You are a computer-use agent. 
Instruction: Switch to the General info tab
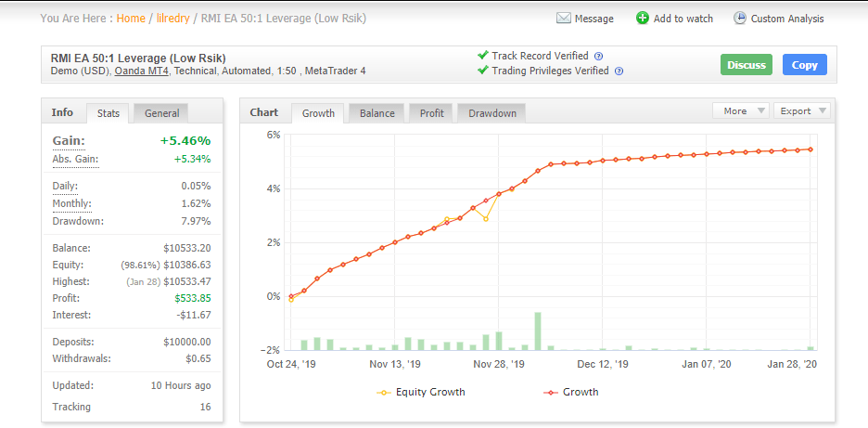tap(161, 113)
